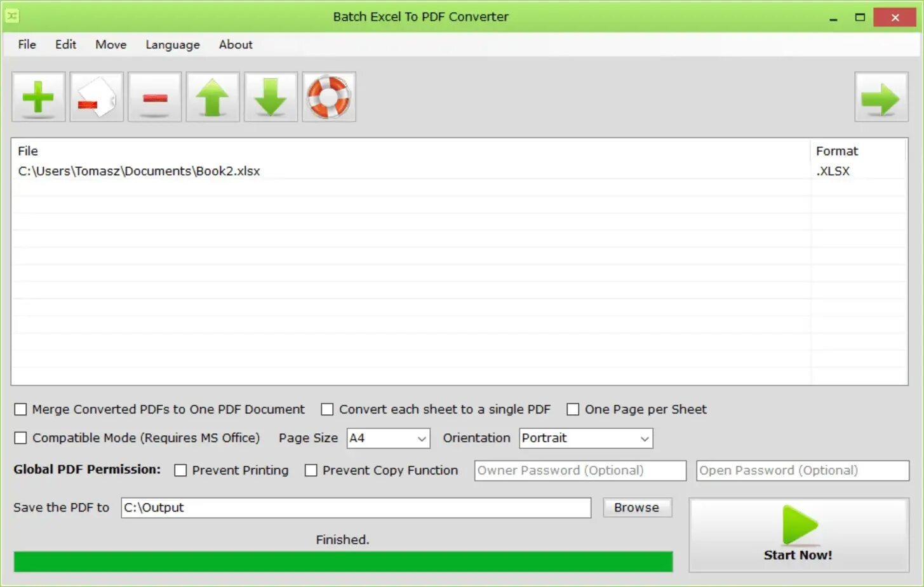Move file up with green up arrow
The height and width of the screenshot is (587, 924).
(x=213, y=97)
